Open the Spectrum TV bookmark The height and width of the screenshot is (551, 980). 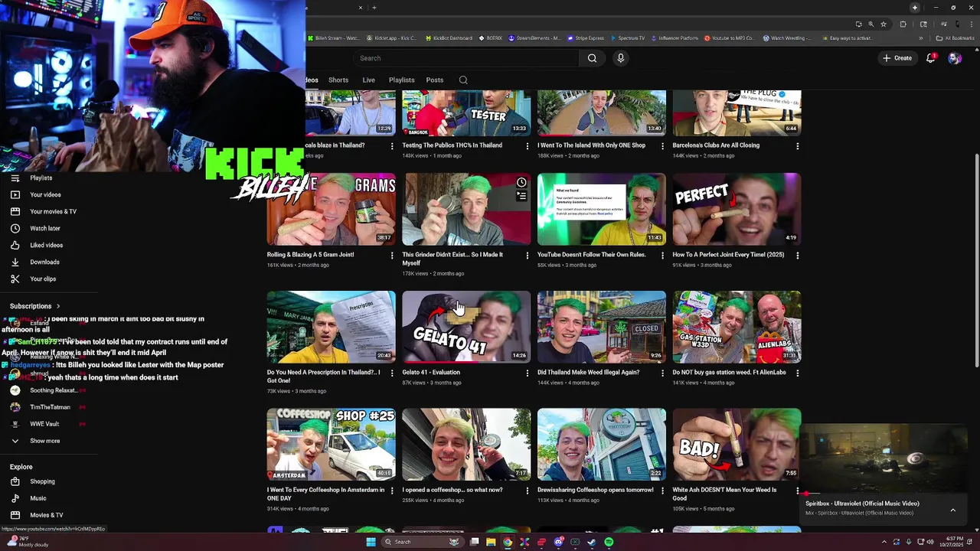627,38
